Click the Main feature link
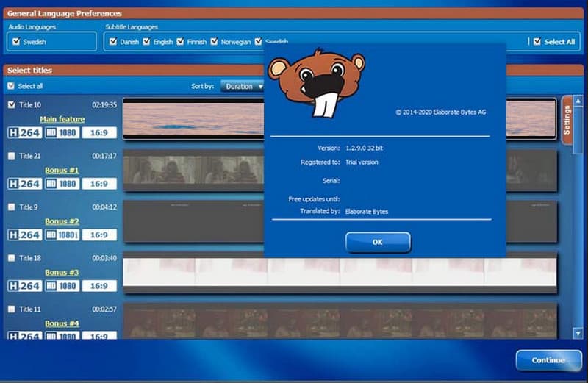Image resolution: width=588 pixels, height=383 pixels. click(62, 119)
